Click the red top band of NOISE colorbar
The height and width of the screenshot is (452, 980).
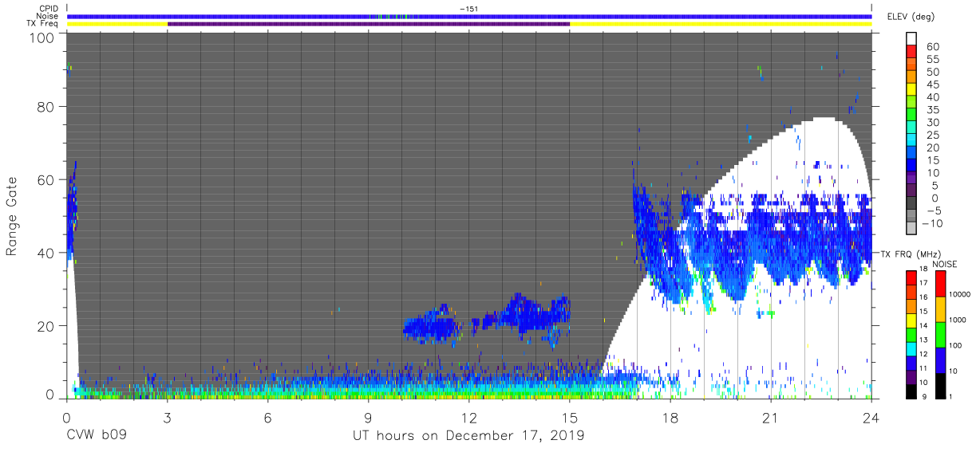coord(941,283)
